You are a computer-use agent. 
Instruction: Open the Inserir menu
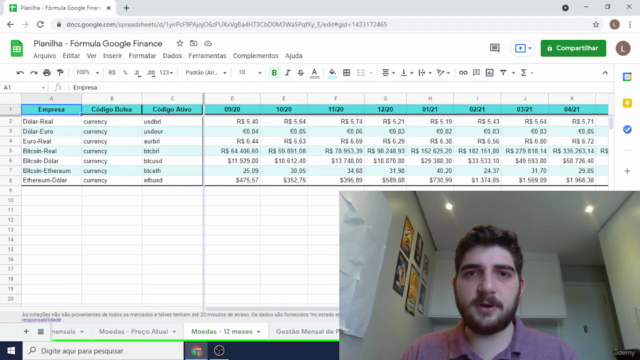112,56
